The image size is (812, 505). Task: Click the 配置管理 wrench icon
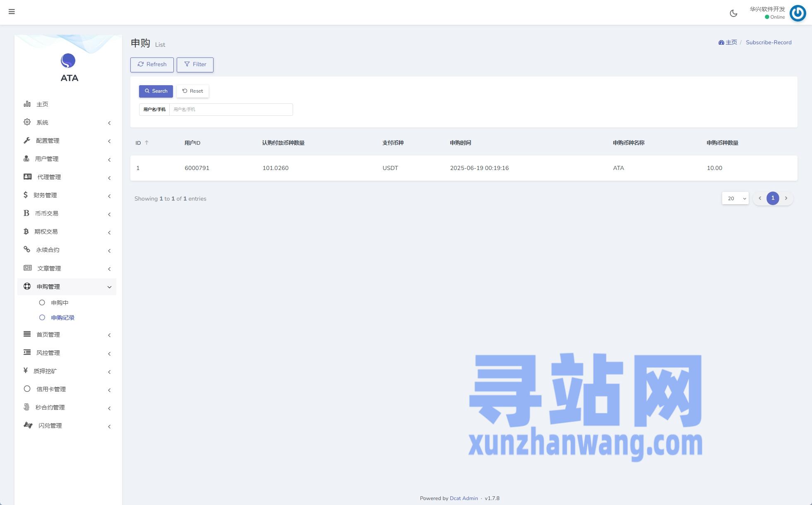[27, 140]
